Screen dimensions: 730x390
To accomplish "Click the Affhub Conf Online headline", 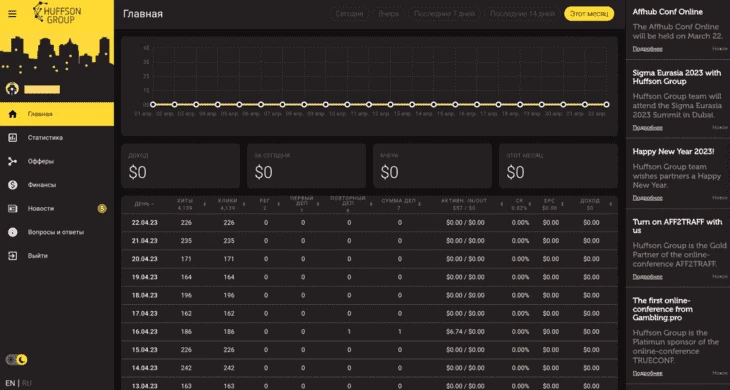I will pos(668,12).
